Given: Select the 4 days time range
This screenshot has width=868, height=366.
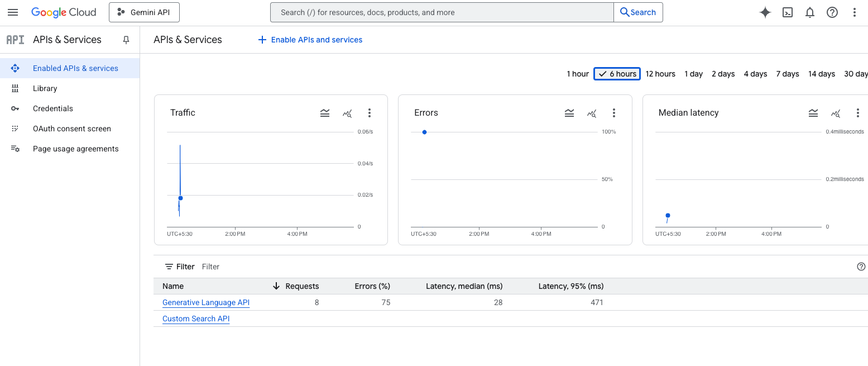Looking at the screenshot, I should pyautogui.click(x=755, y=74).
